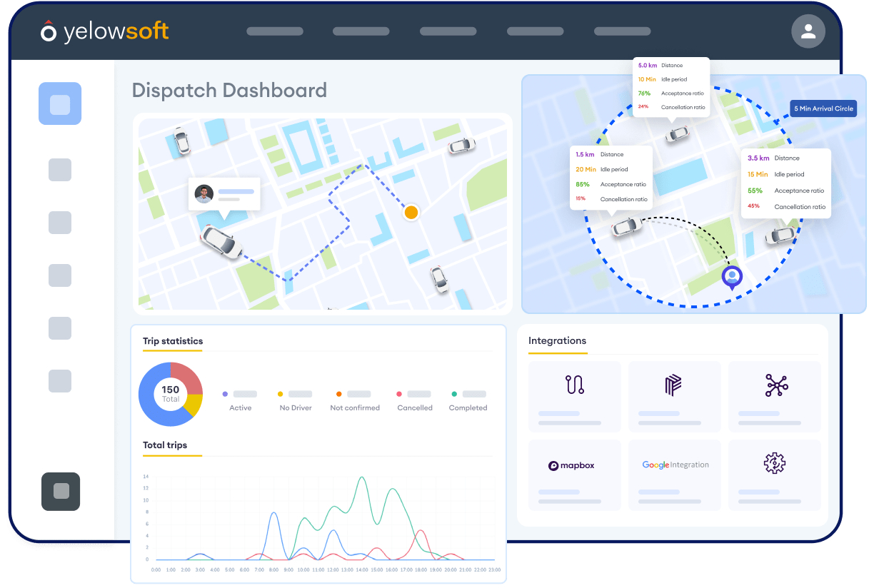The width and height of the screenshot is (884, 588).
Task: Enable the second sidebar navigation item
Action: [x=60, y=170]
